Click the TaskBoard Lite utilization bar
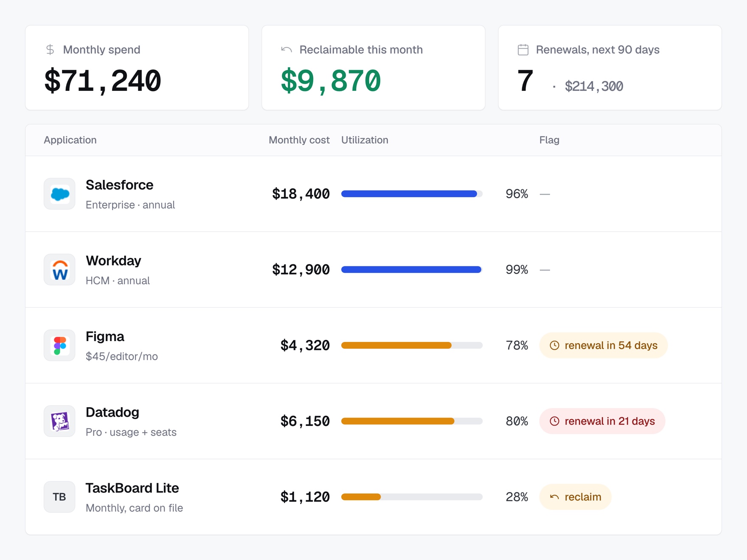Image resolution: width=747 pixels, height=560 pixels. pos(412,497)
